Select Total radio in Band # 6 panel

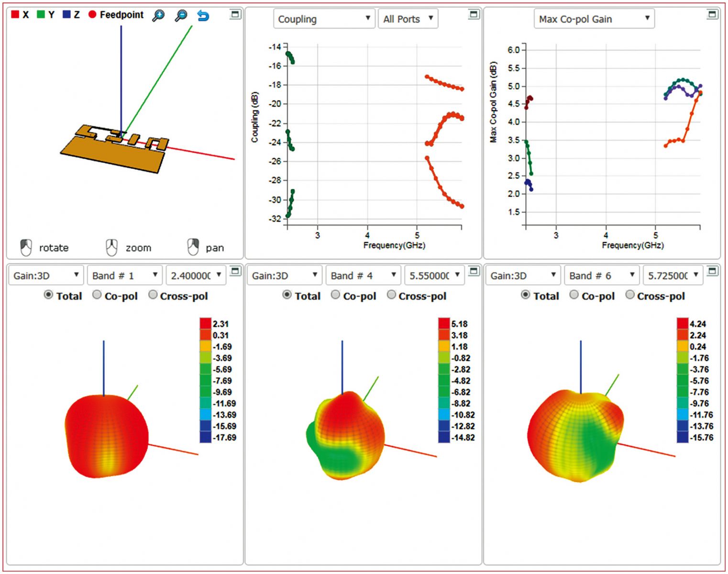(x=525, y=295)
